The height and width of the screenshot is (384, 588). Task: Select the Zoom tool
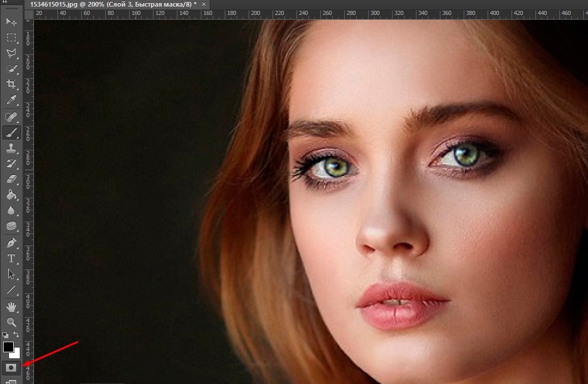[x=11, y=322]
